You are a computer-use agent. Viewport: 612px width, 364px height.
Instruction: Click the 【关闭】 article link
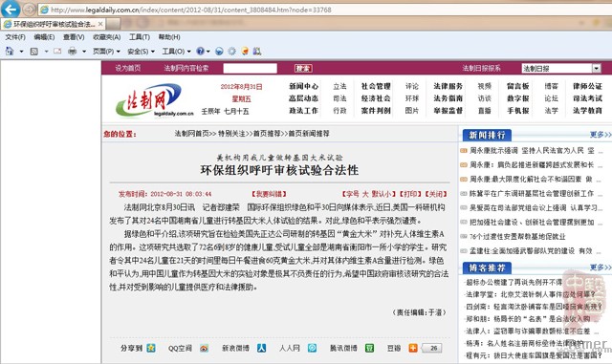coord(436,194)
